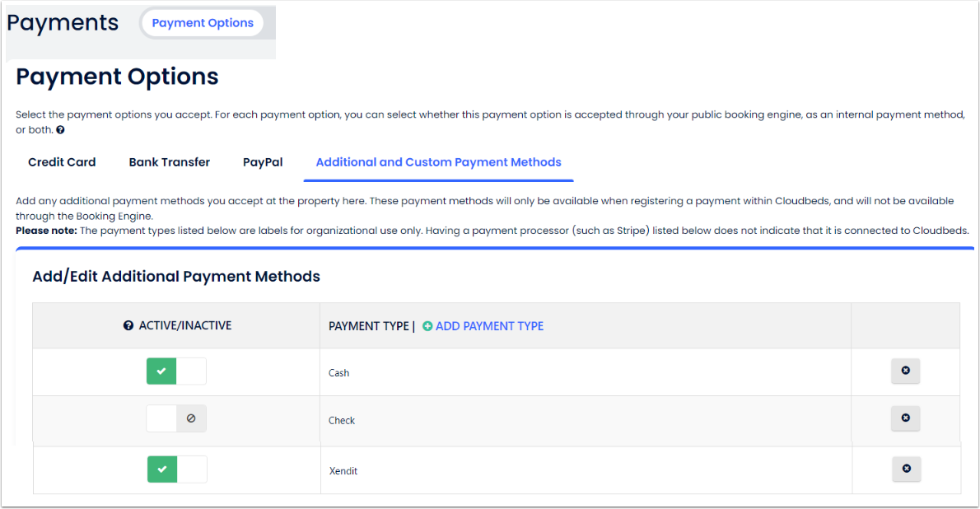The image size is (980, 509).
Task: Delete the Check payment type
Action: [905, 418]
